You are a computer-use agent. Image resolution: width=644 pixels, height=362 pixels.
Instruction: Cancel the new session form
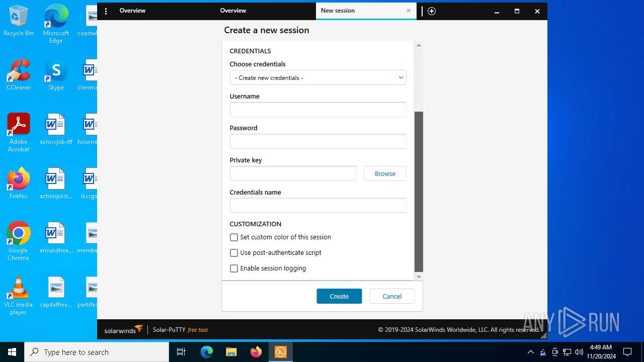pyautogui.click(x=392, y=296)
